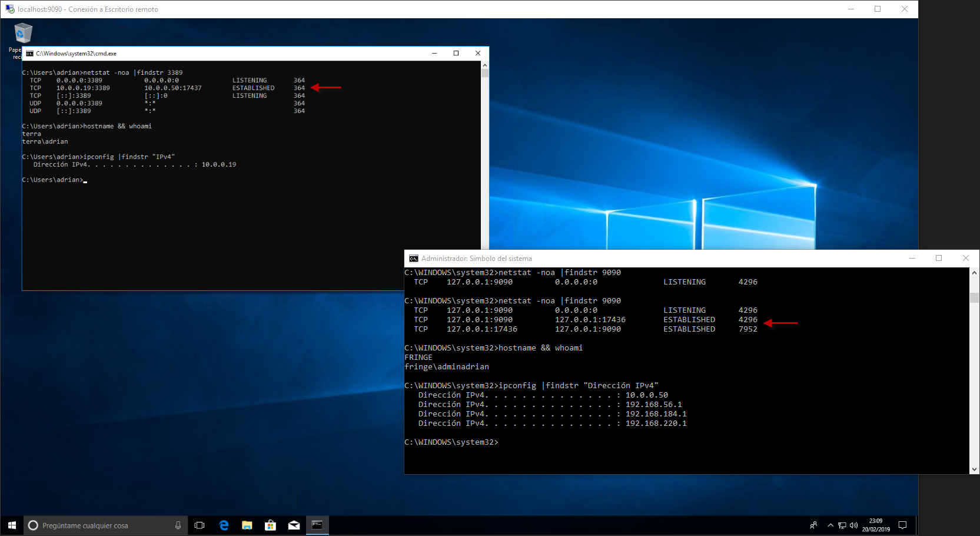Click the '192.168.56.1' IPv4 address
The image size is (980, 536).
[654, 405]
